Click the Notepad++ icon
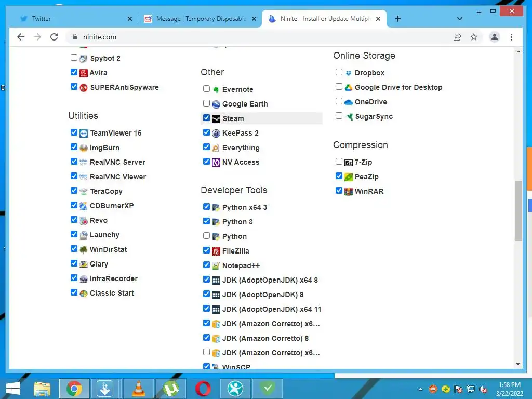Screen dimensions: 532x399 click(x=216, y=266)
